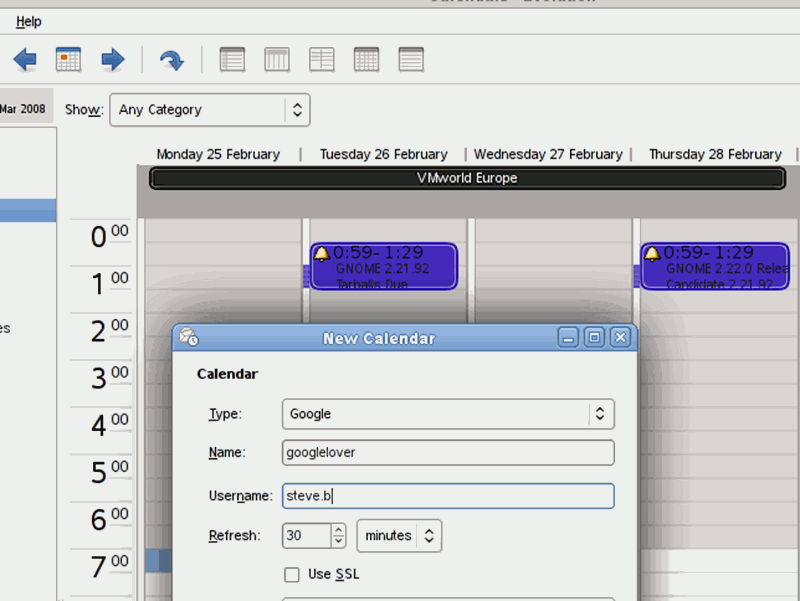Click the 3:00 time slot label
This screenshot has height=601, width=800.
[110, 378]
